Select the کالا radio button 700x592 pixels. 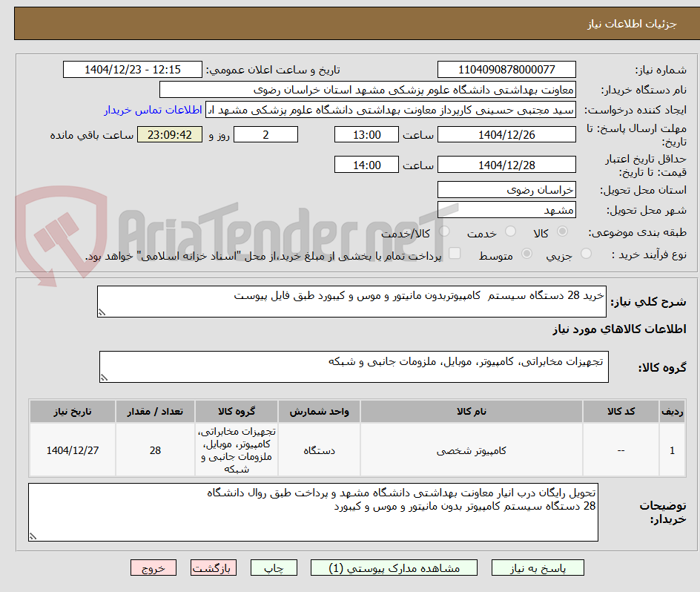pos(563,231)
